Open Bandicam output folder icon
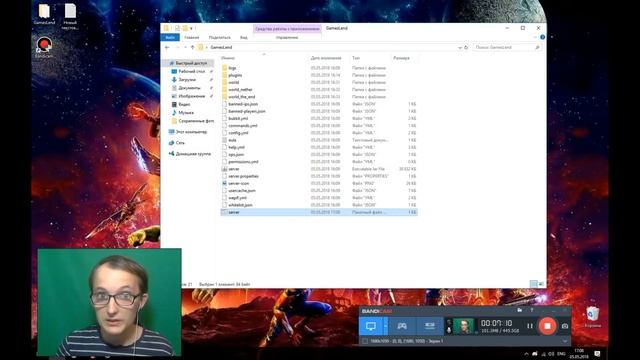This screenshot has width=640, height=360. click(519, 311)
